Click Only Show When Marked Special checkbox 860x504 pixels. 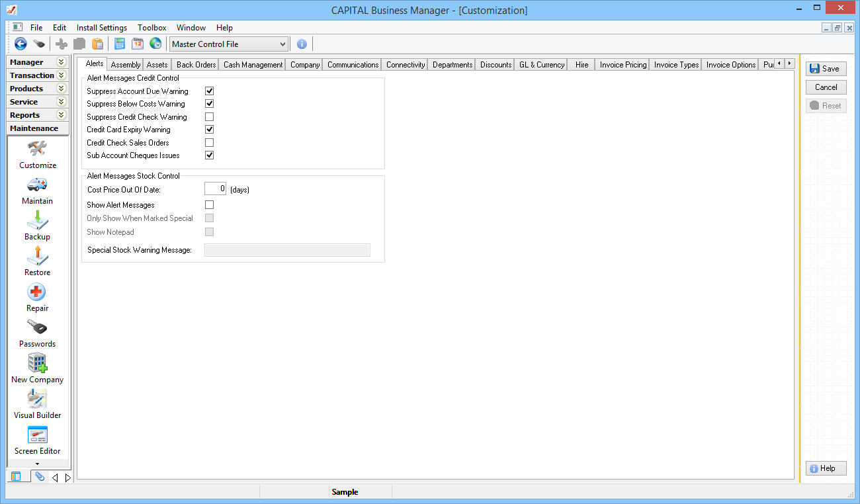pyautogui.click(x=209, y=218)
